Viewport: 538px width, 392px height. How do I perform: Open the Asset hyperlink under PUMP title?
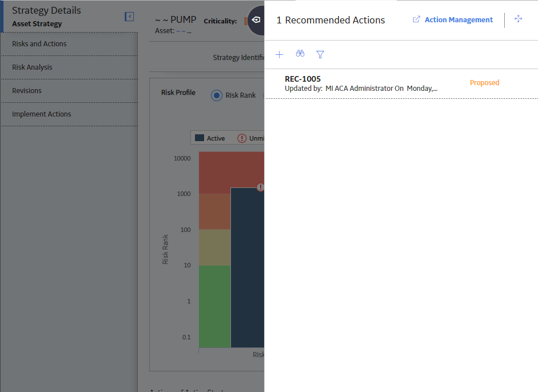coord(184,31)
